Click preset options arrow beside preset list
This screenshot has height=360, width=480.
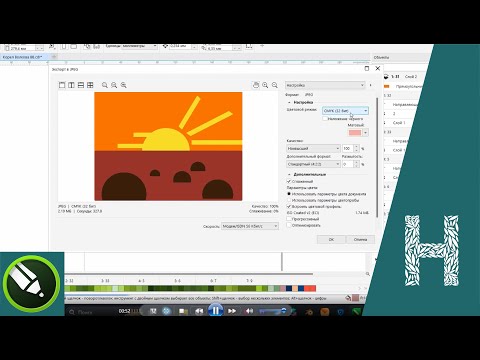coord(371,85)
